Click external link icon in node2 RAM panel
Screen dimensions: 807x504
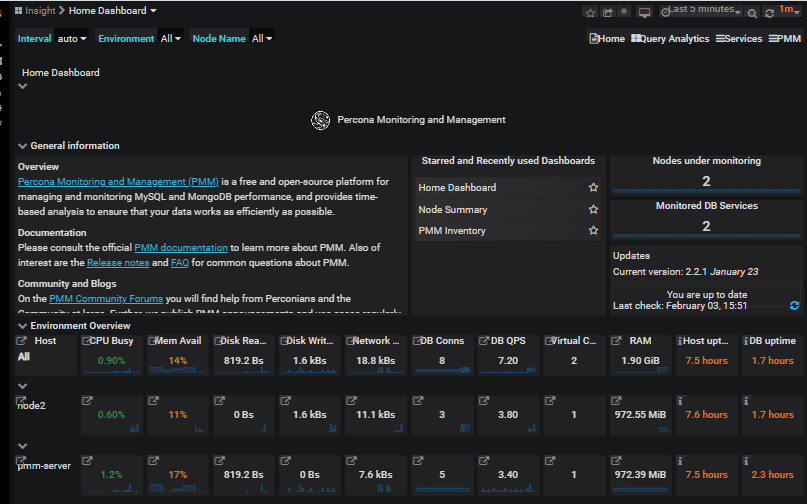(x=616, y=401)
